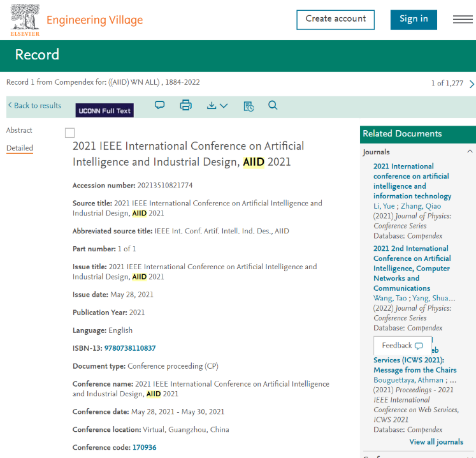
Task: Go to next record arrow
Action: tap(472, 84)
